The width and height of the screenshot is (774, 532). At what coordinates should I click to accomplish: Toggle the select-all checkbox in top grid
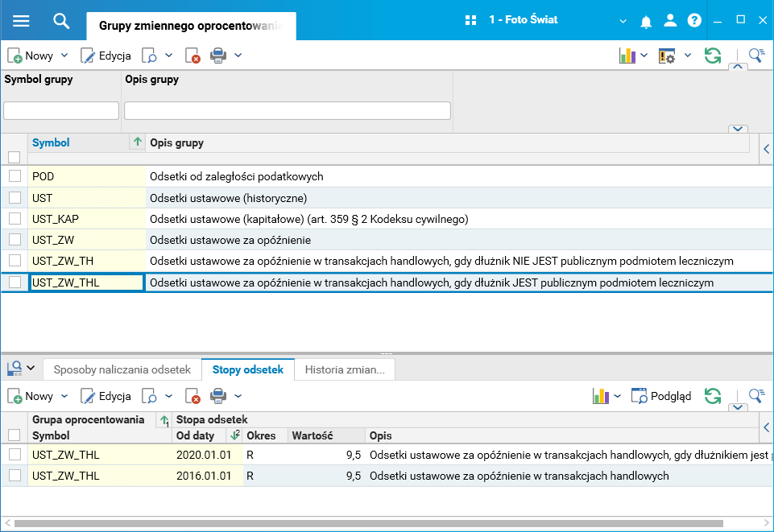(14, 157)
